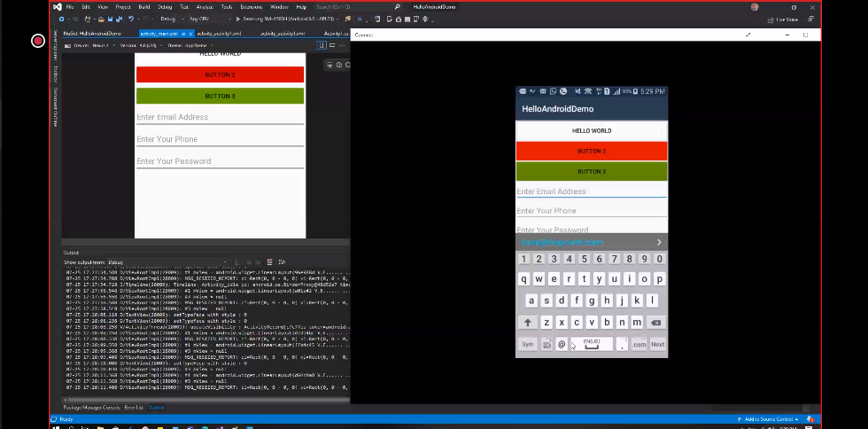
Task: Open the Tools menu
Action: 227,7
